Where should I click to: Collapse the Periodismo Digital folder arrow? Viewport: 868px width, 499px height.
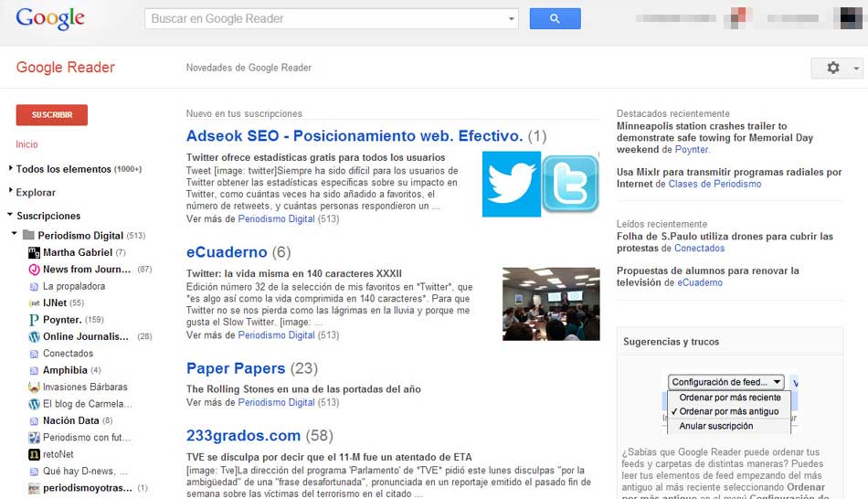(15, 234)
